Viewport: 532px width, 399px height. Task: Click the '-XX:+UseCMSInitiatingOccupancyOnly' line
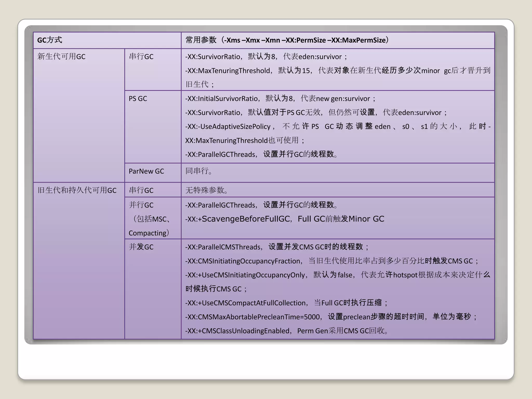(x=338, y=275)
